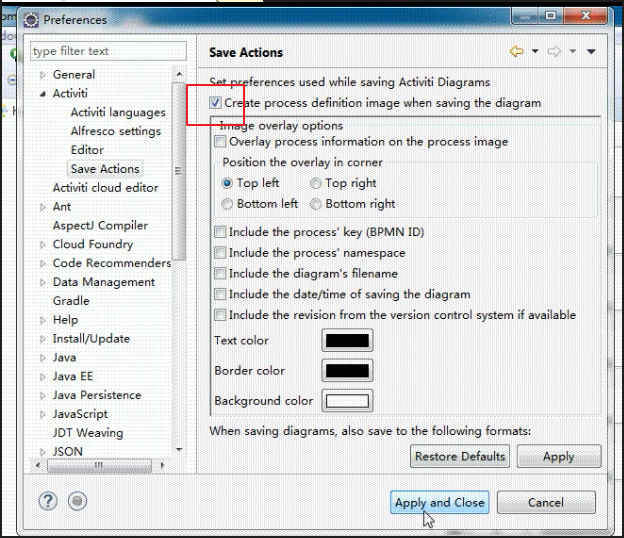Select the Top left radio button
Screen dimensions: 624x538
[227, 183]
